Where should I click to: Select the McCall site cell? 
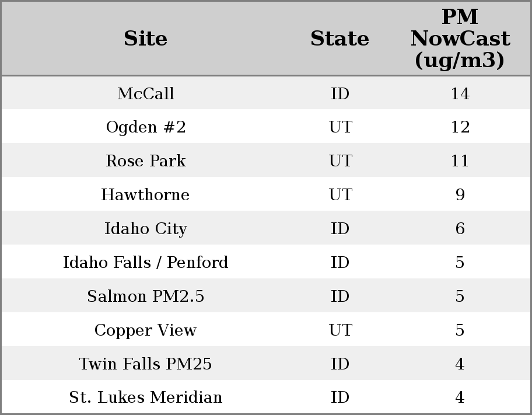point(145,93)
